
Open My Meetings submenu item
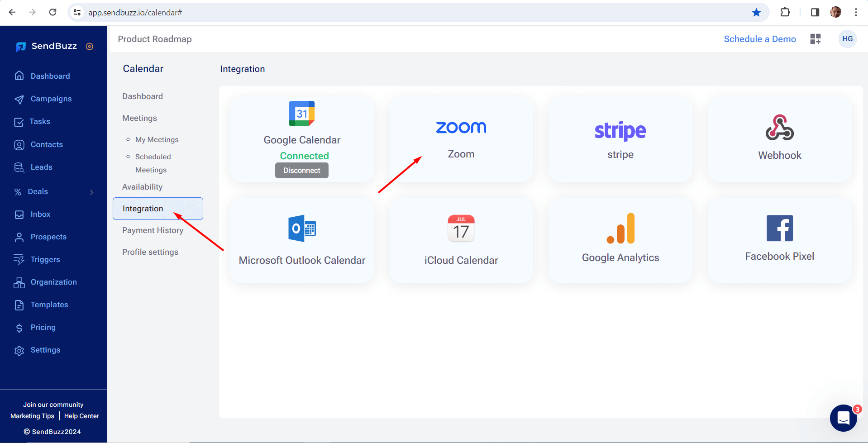pyautogui.click(x=157, y=140)
